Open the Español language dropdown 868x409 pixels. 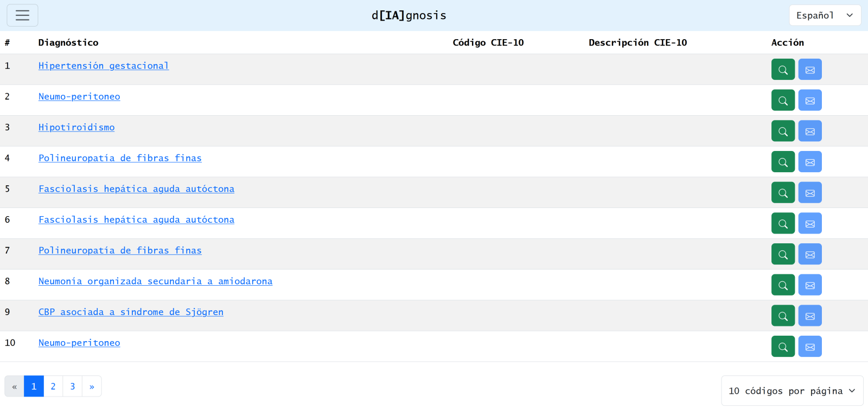(x=825, y=15)
